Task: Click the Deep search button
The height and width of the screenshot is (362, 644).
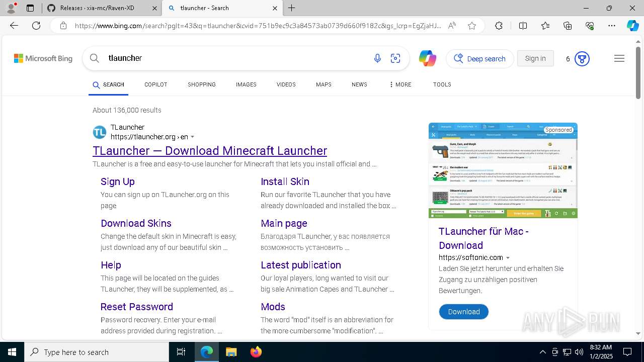Action: 480,59
